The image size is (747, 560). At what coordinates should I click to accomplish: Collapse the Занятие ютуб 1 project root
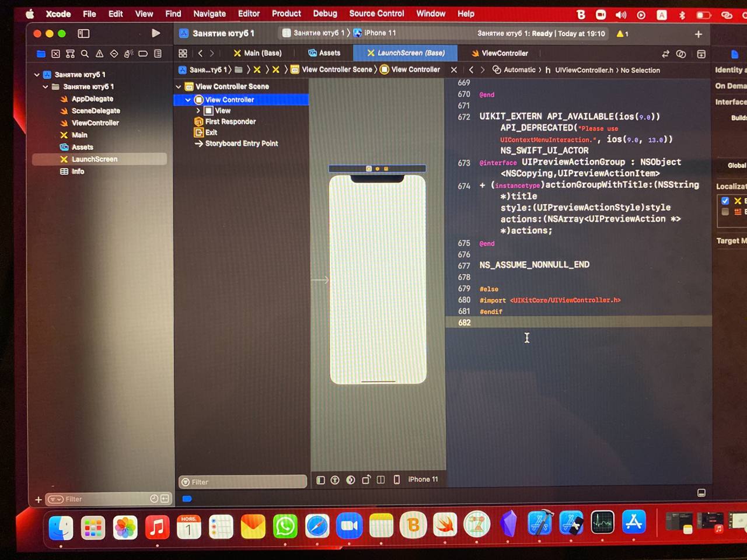click(x=37, y=75)
